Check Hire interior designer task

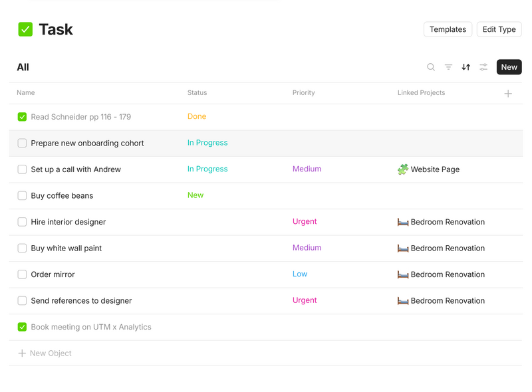coord(22,222)
